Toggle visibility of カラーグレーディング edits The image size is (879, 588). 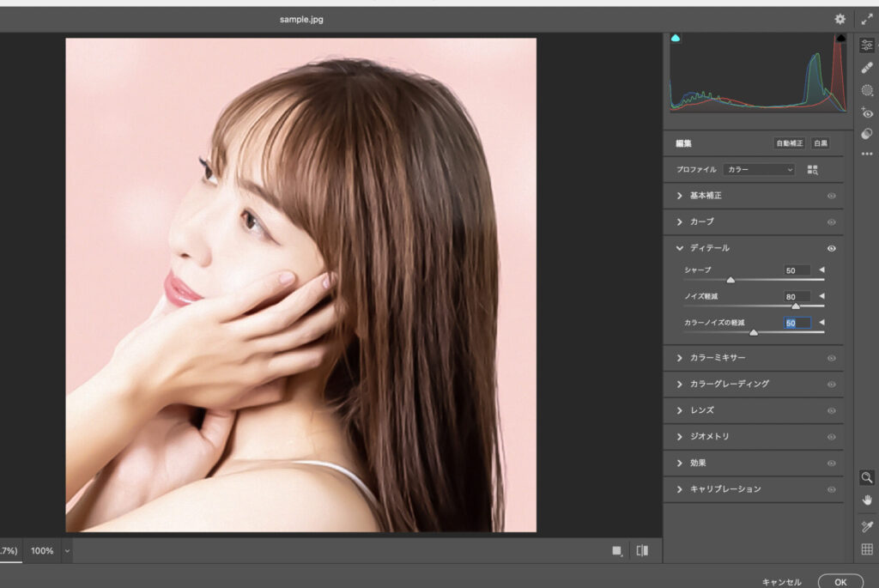(831, 385)
